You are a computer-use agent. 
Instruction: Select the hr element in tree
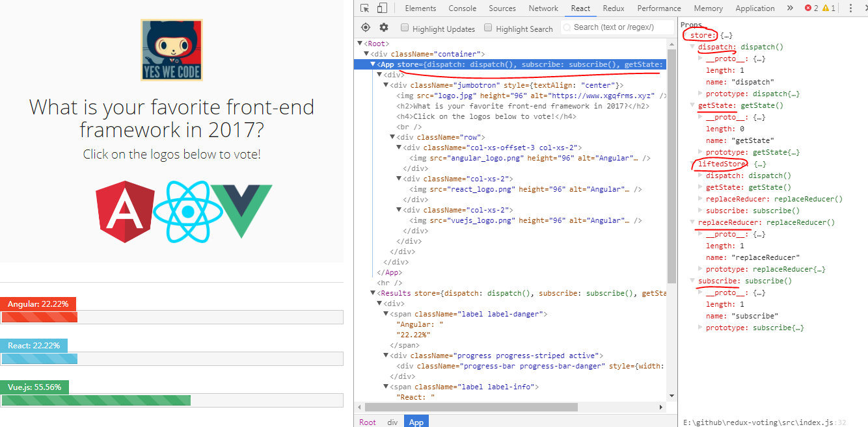[390, 283]
